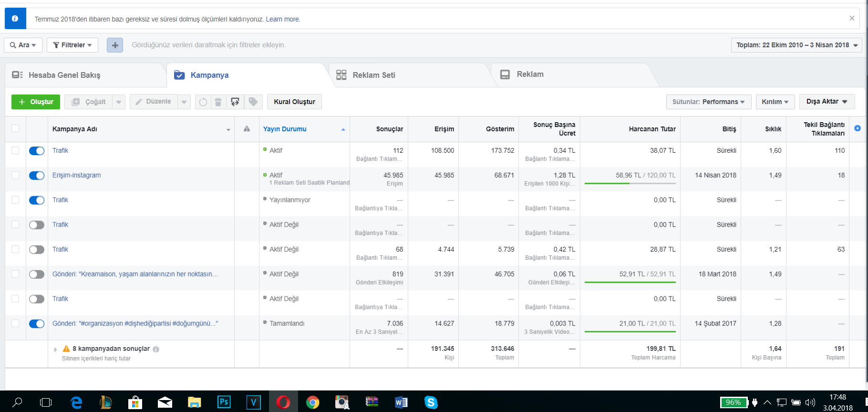The width and height of the screenshot is (868, 412).
Task: Click the trash delete icon in toolbar
Action: 218,102
